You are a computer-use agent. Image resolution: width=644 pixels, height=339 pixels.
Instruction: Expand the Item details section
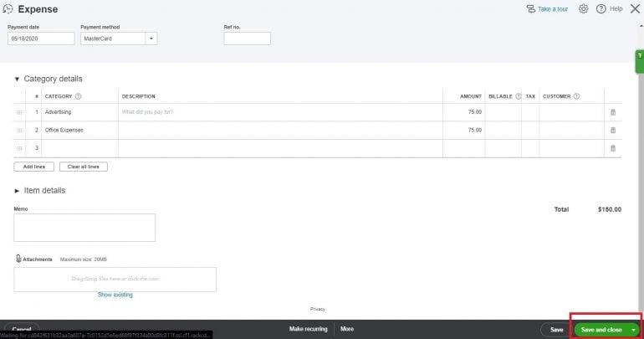click(18, 191)
